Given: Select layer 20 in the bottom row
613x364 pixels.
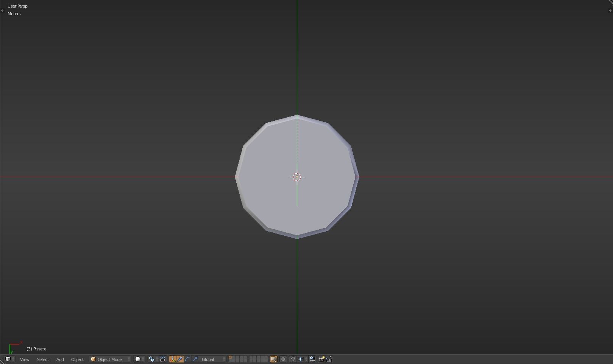Looking at the screenshot, I should pyautogui.click(x=266, y=361).
